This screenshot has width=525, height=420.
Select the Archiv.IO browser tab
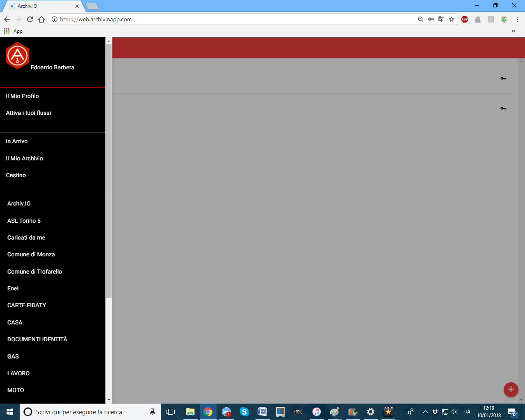(43, 6)
